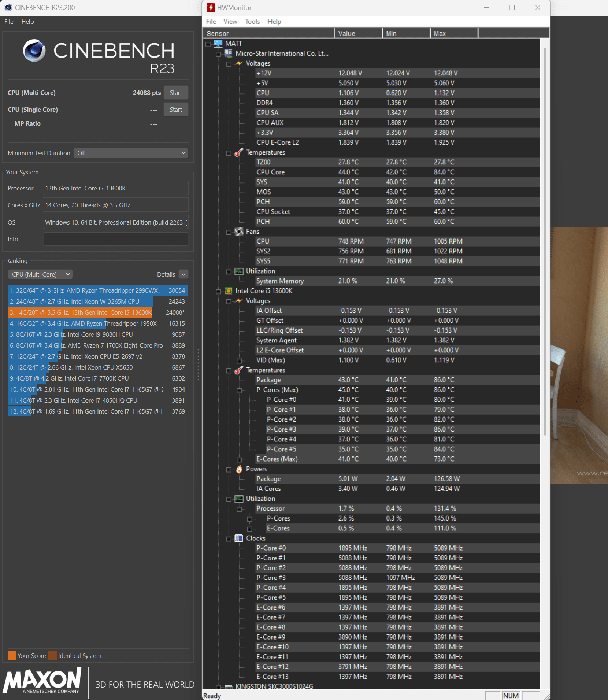
Task: Select the IA Offset voltage row
Action: 397,311
